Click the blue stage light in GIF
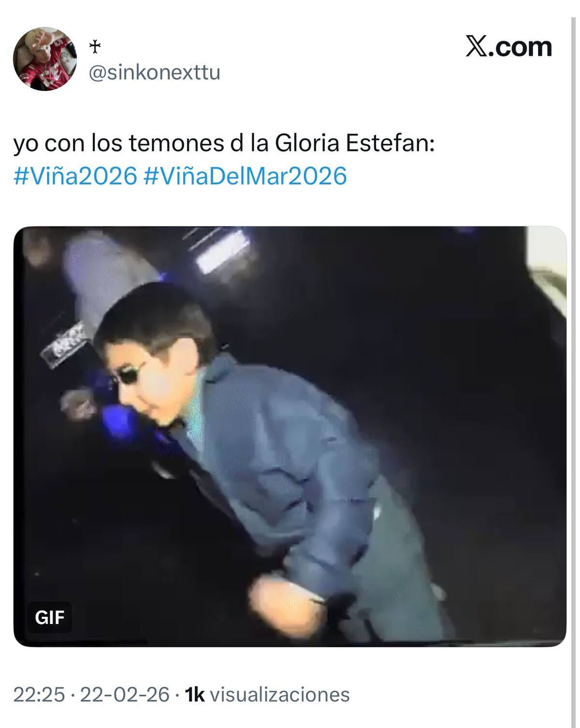 click(x=116, y=421)
